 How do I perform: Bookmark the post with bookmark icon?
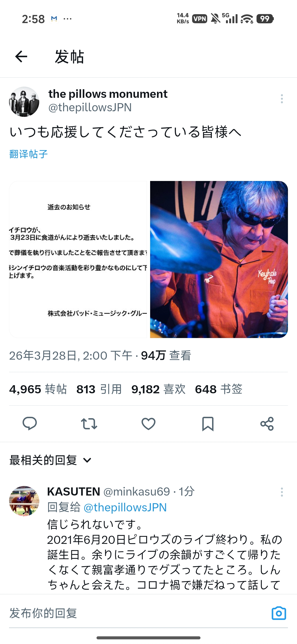tap(208, 424)
